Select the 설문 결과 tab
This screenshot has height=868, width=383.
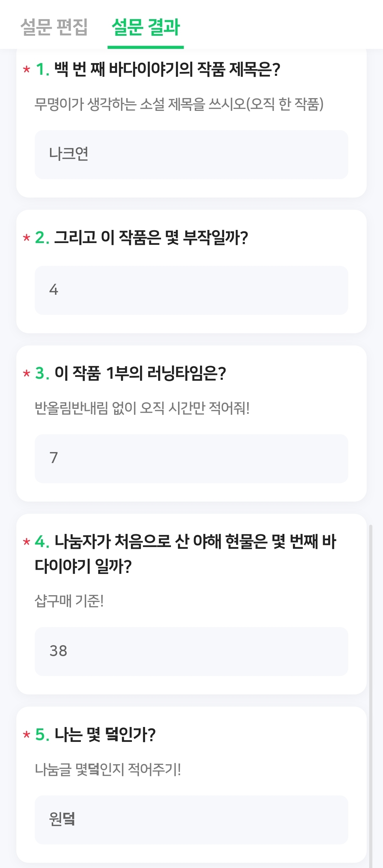click(x=146, y=27)
